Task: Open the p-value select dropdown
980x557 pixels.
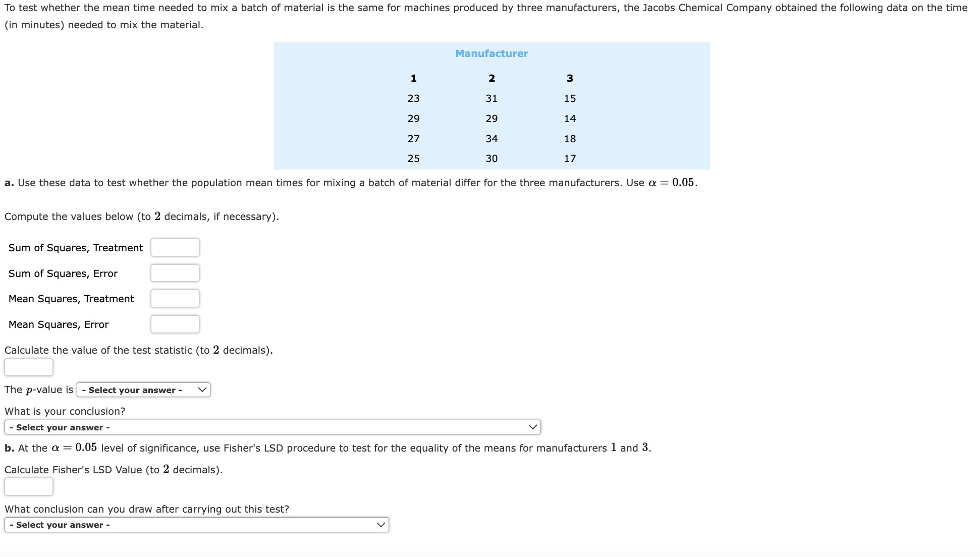Action: (143, 389)
